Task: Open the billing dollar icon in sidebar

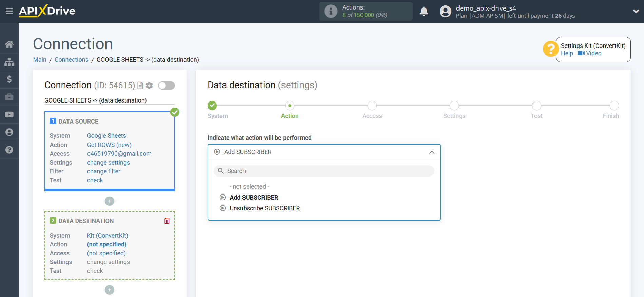Action: click(9, 79)
